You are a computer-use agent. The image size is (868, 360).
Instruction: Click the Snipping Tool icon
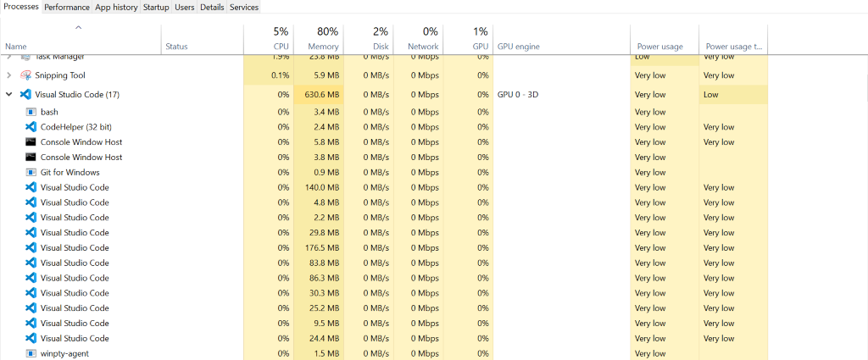click(x=25, y=75)
